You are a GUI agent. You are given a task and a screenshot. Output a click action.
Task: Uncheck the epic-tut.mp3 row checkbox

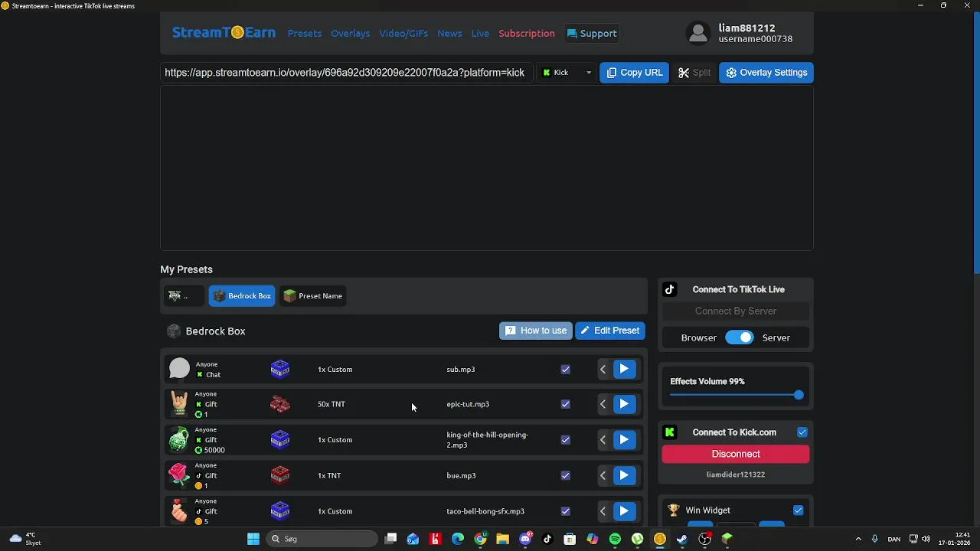565,404
